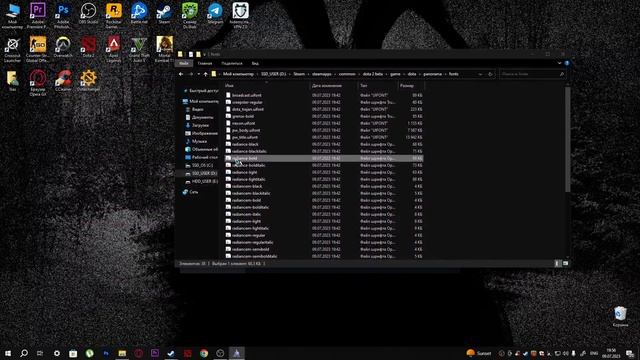The width and height of the screenshot is (640, 360).
Task: Select Быстрый доступ in the navigation pane
Action: pos(200,91)
